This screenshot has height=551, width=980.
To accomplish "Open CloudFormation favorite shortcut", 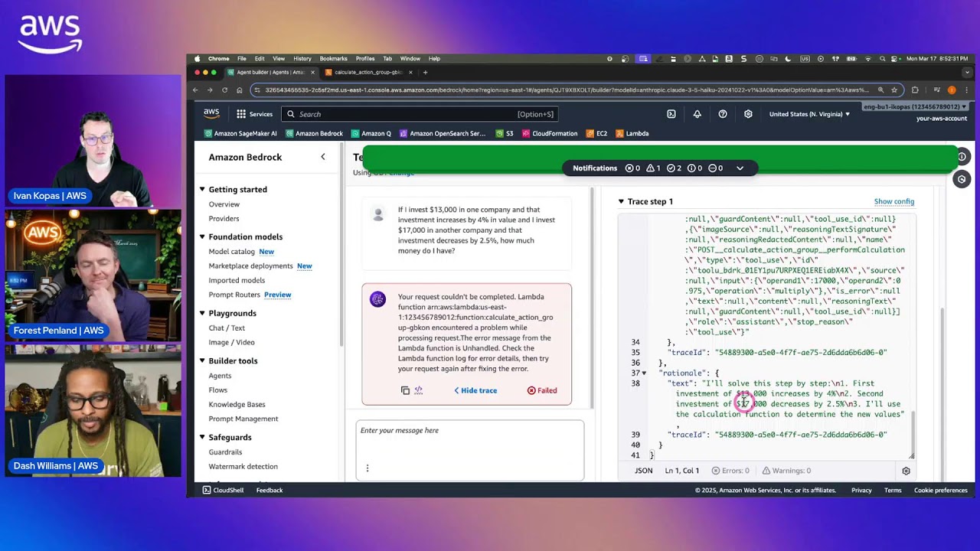I will point(550,133).
